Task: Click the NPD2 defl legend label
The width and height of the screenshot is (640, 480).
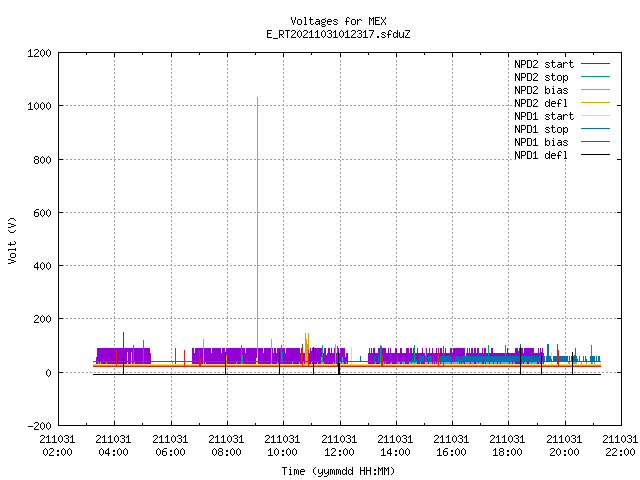Action: 541,103
